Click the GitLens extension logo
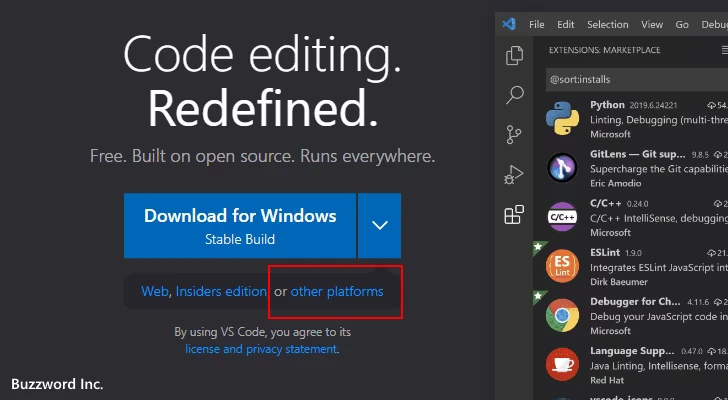Image resolution: width=728 pixels, height=400 pixels. [x=562, y=168]
